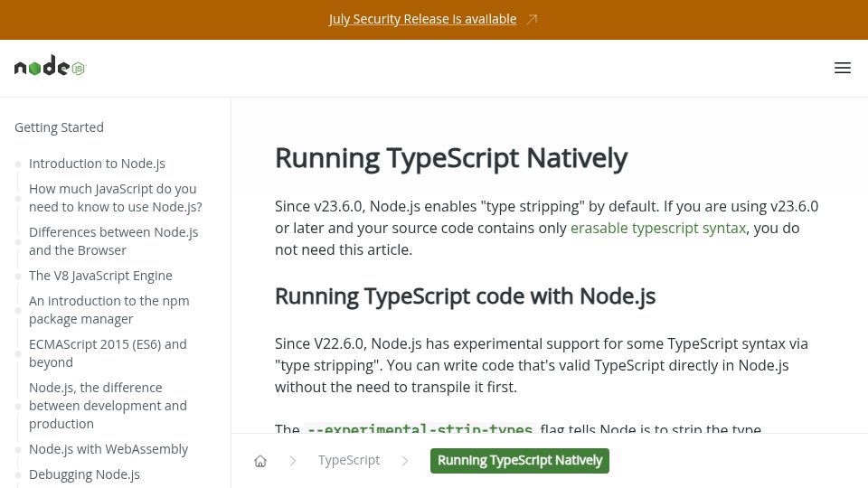Image resolution: width=868 pixels, height=488 pixels.
Task: Open Node.js with WebAssembly article
Action: 108,449
